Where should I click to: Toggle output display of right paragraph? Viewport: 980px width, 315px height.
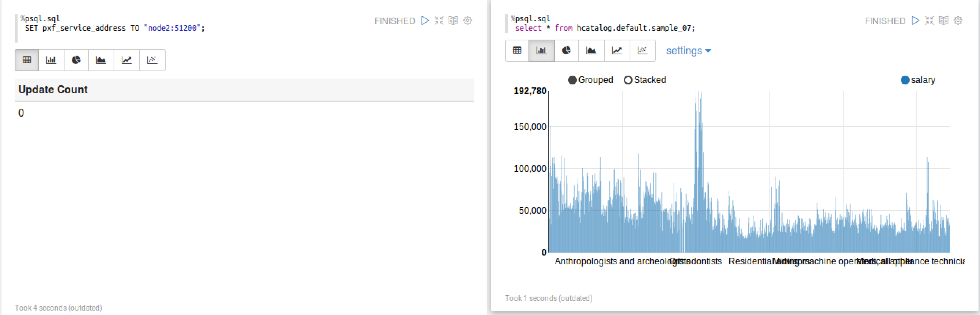point(943,21)
